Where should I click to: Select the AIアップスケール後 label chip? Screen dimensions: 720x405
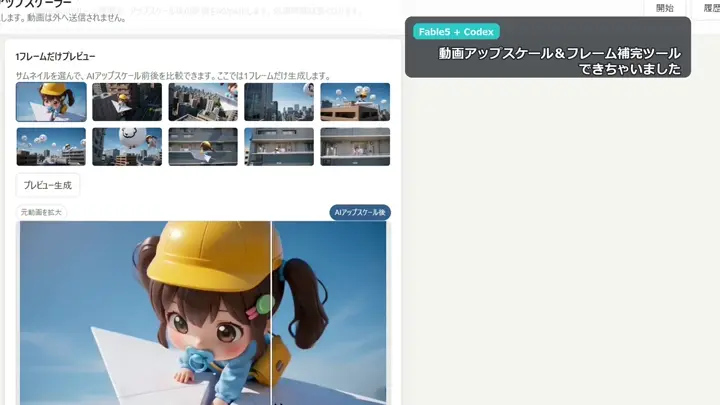pyautogui.click(x=360, y=213)
